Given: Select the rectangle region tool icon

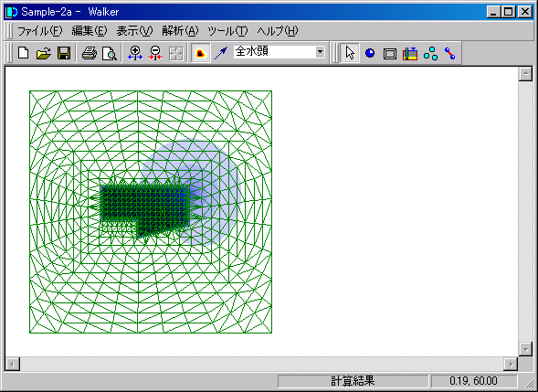Looking at the screenshot, I should point(390,53).
